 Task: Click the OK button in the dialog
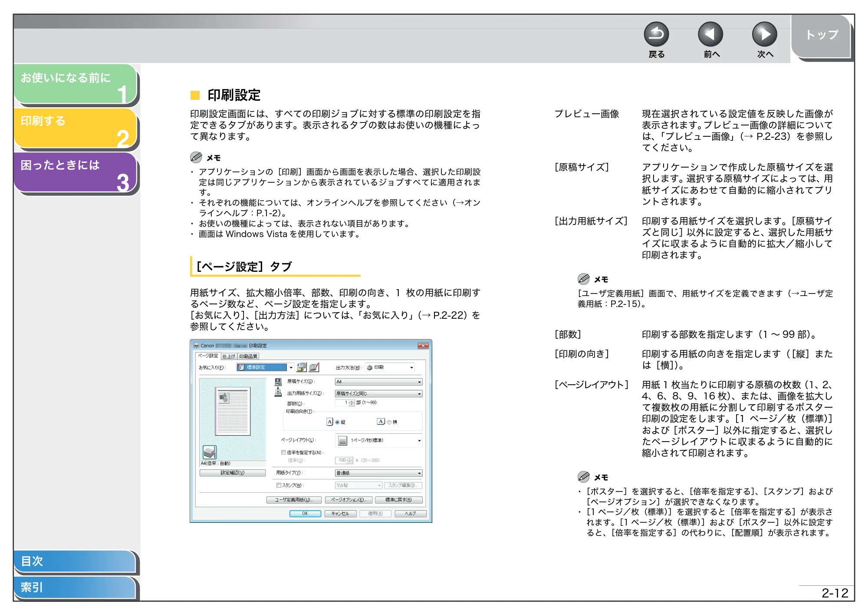pyautogui.click(x=305, y=514)
